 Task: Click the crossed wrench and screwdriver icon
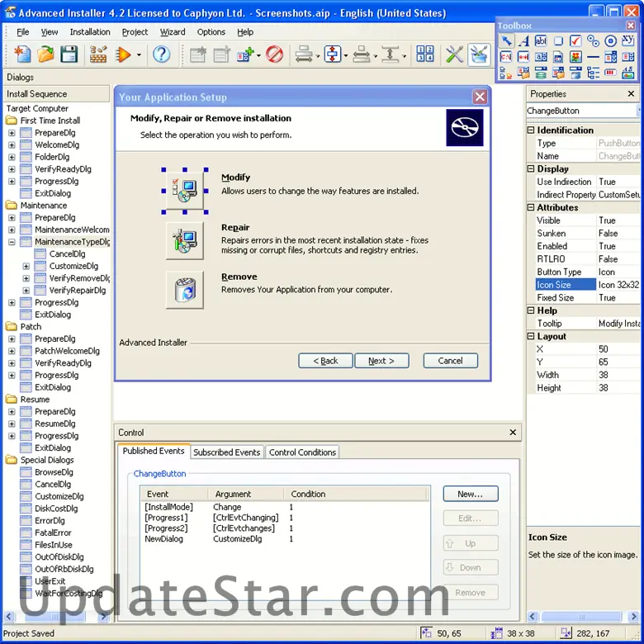coord(454,54)
